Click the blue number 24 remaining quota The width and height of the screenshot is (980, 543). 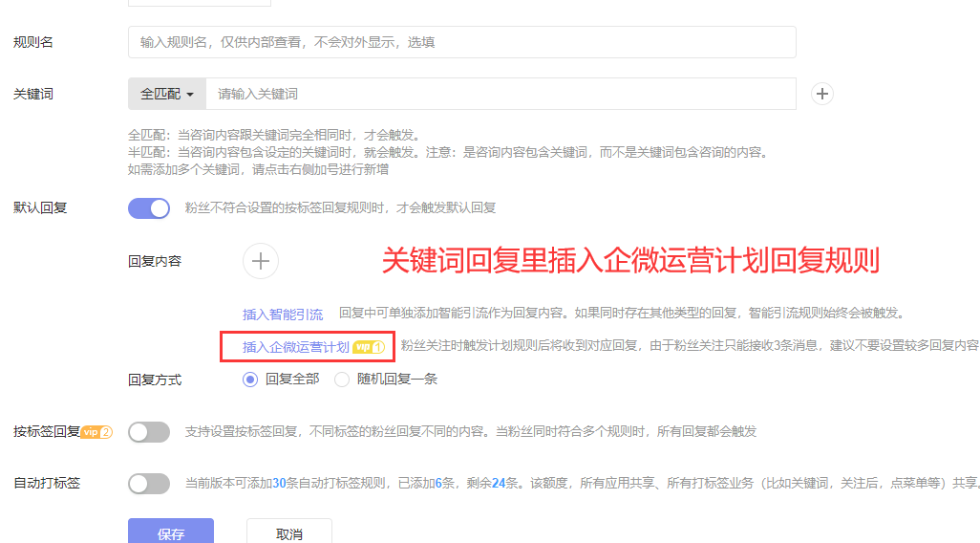pos(499,483)
